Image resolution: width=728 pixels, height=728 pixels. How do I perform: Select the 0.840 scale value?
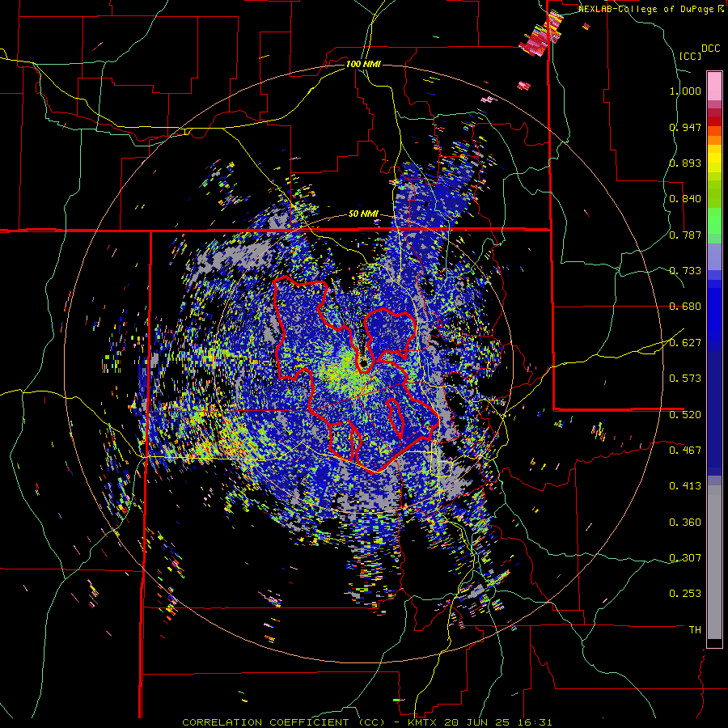click(685, 199)
